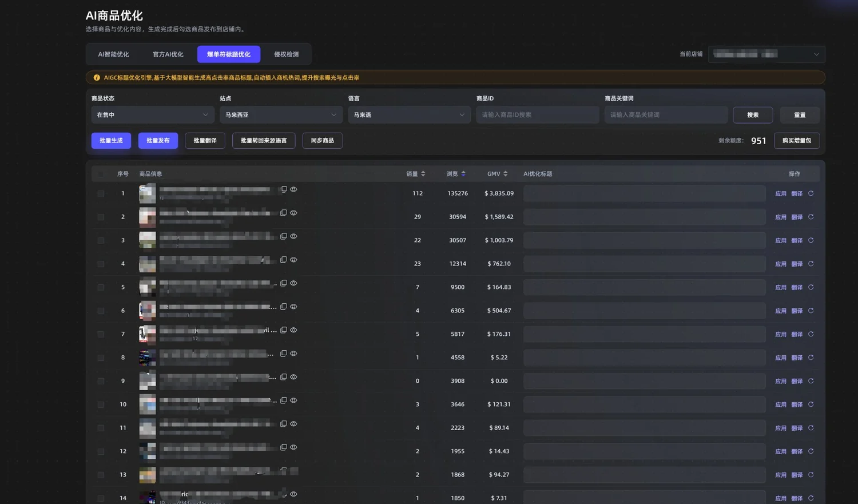Select the checkbox for row 1
858x504 pixels.
click(101, 194)
